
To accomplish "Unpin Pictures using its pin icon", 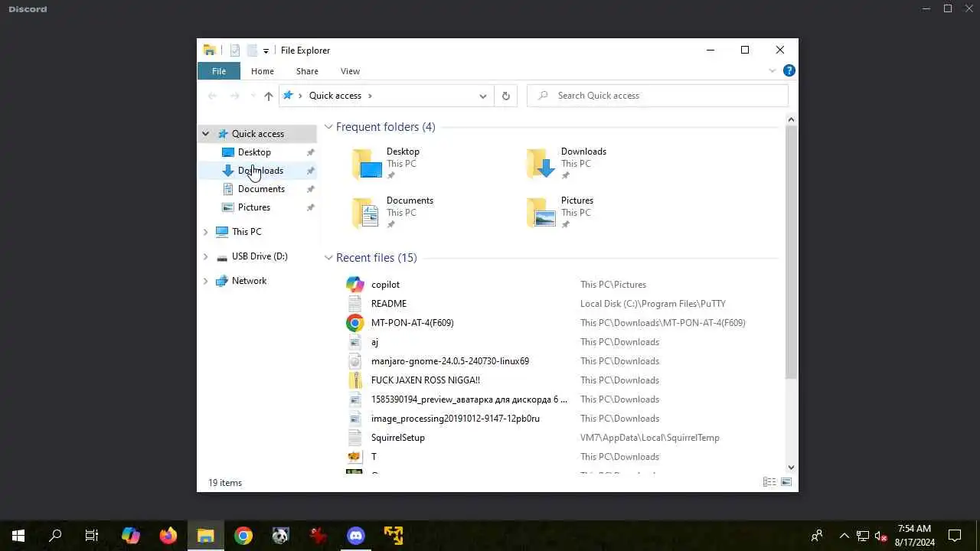I will click(310, 207).
